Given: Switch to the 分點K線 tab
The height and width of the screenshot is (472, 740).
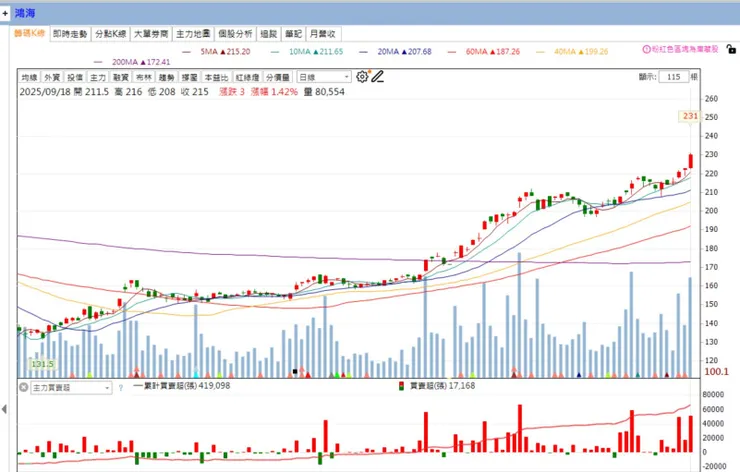Looking at the screenshot, I should point(110,34).
